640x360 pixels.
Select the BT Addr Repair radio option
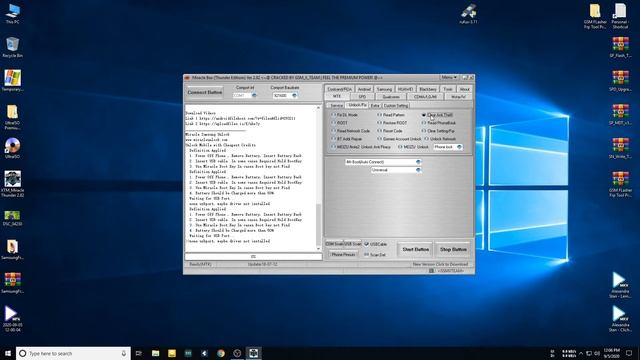point(347,139)
